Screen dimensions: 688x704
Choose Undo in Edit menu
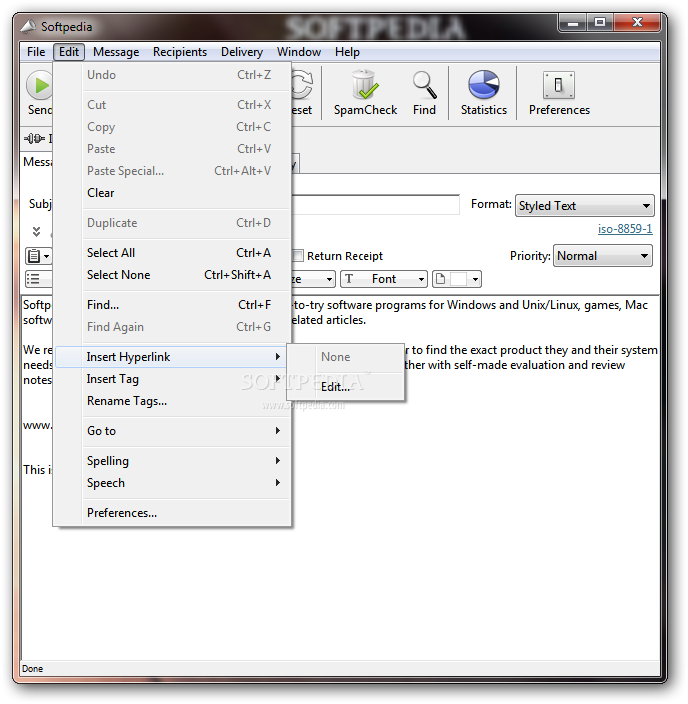coord(172,75)
